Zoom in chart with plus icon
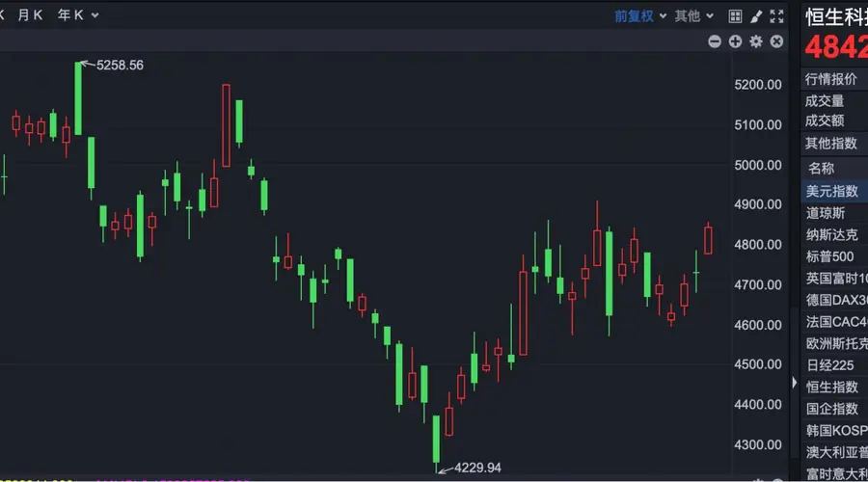Image resolution: width=868 pixels, height=482 pixels. coord(735,41)
